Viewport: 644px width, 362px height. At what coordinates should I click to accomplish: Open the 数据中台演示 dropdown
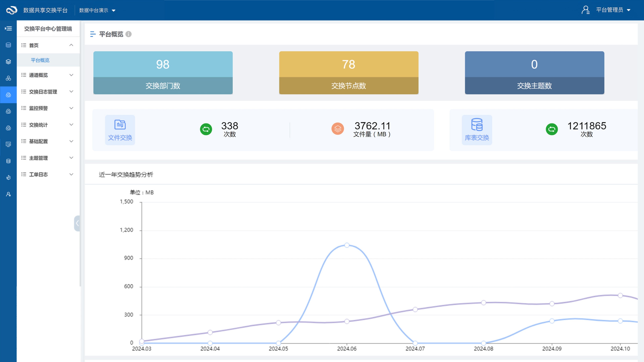[97, 10]
